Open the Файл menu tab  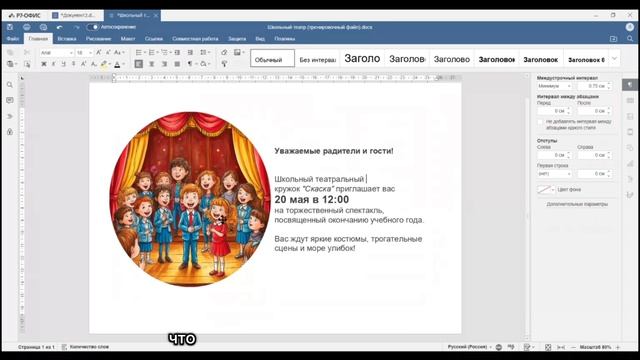click(13, 39)
